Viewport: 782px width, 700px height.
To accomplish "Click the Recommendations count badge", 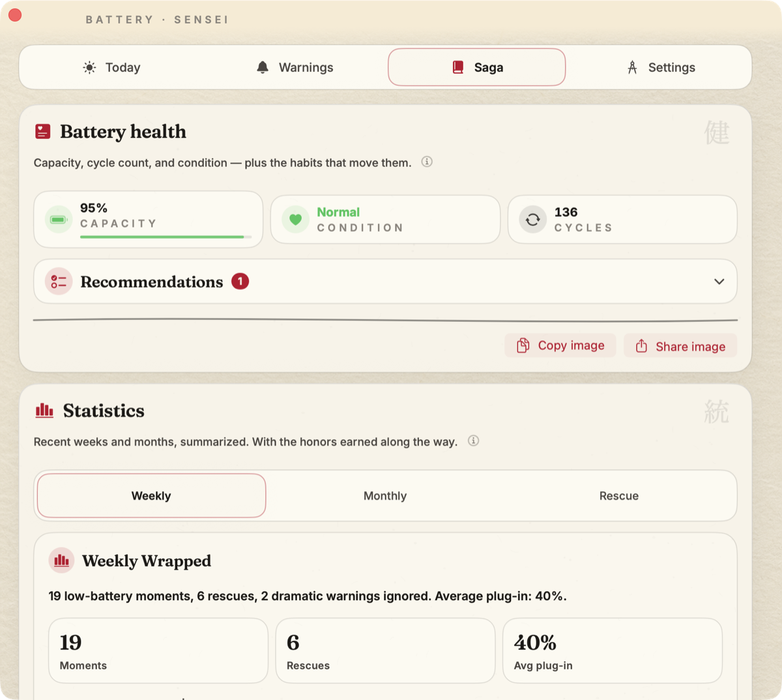I will pyautogui.click(x=240, y=282).
